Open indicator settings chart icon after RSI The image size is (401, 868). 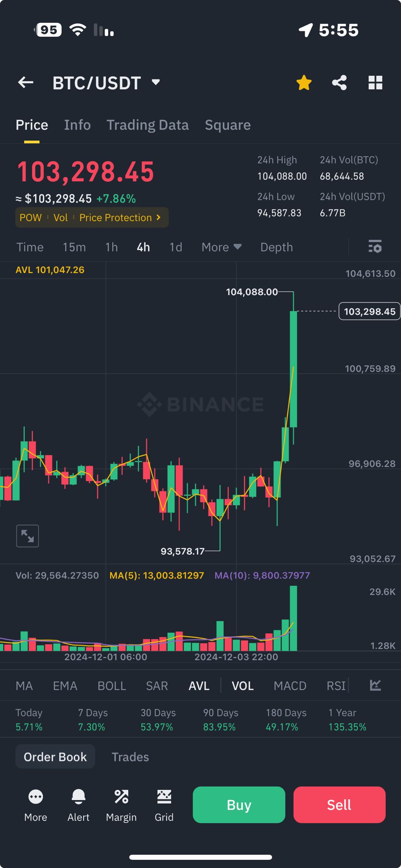(375, 685)
